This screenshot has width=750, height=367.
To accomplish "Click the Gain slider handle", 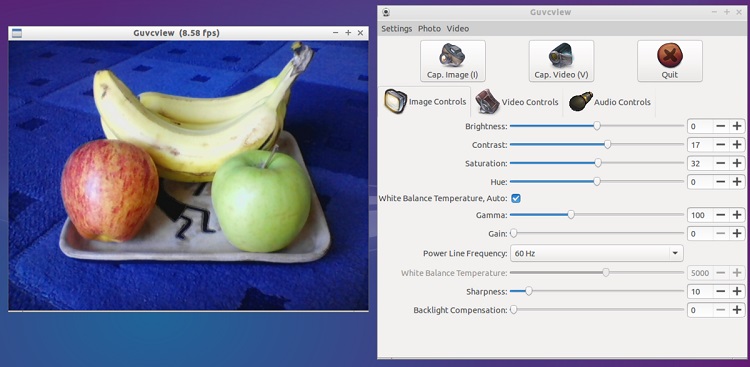I will point(513,234).
